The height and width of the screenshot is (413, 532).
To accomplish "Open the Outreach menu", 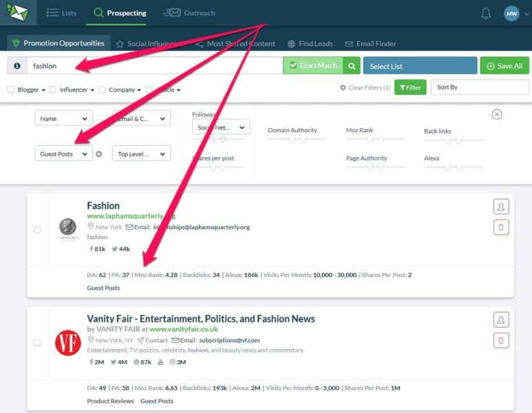I will click(x=189, y=13).
